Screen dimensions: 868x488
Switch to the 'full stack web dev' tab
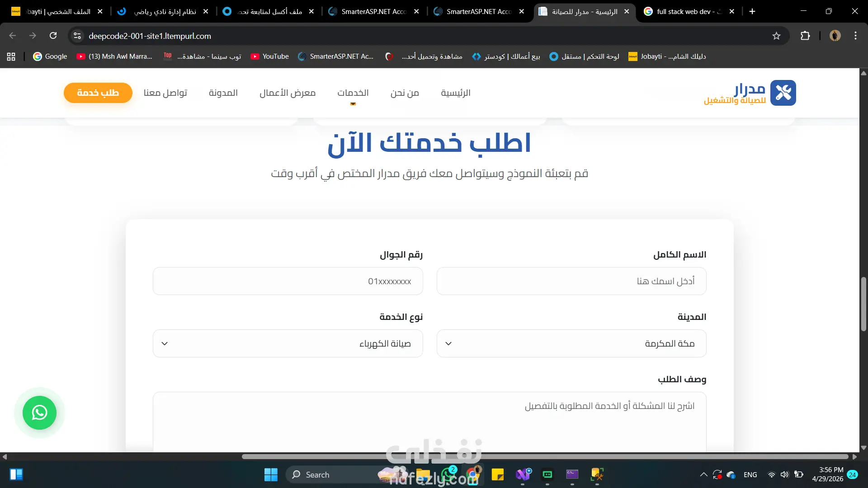point(689,11)
